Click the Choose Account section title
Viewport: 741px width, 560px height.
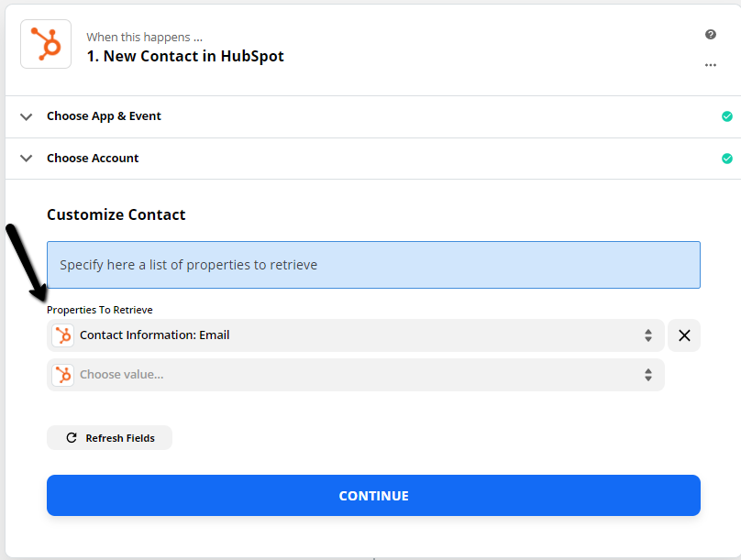tap(93, 159)
